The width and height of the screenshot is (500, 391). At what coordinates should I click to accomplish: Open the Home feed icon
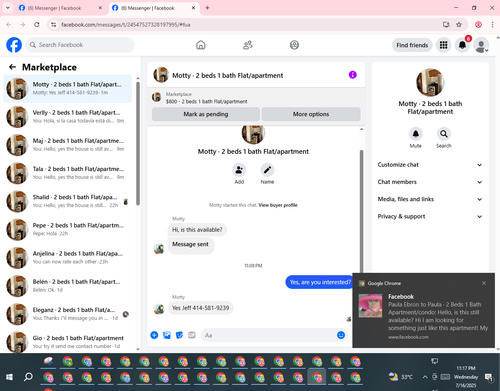201,45
